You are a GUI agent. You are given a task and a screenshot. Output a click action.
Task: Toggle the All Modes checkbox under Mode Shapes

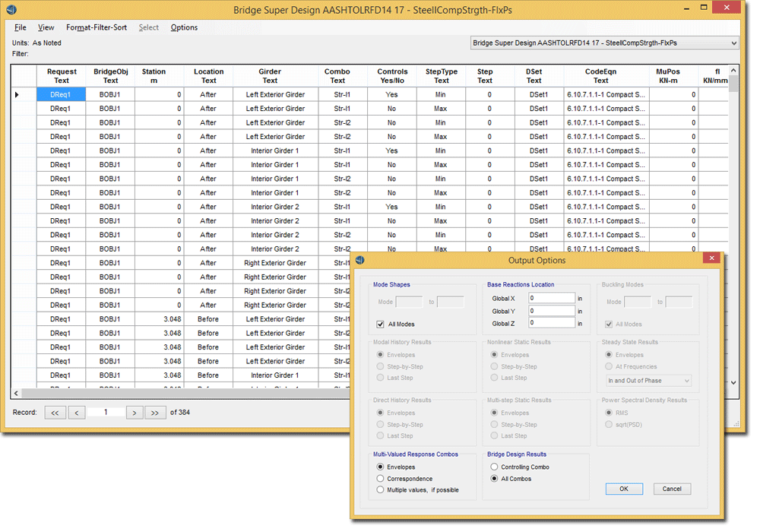coord(381,325)
